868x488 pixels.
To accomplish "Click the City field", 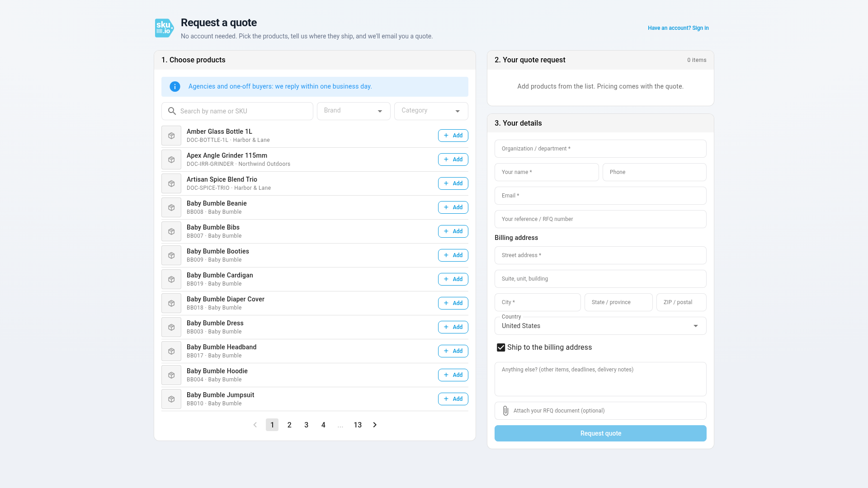I will pos(538,302).
